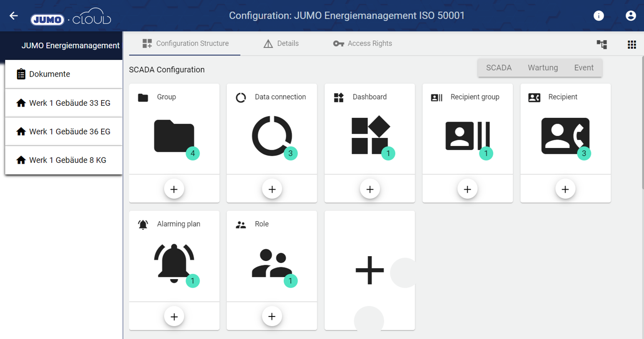The height and width of the screenshot is (339, 644).
Task: Open the Role people icon tile
Action: tap(272, 263)
